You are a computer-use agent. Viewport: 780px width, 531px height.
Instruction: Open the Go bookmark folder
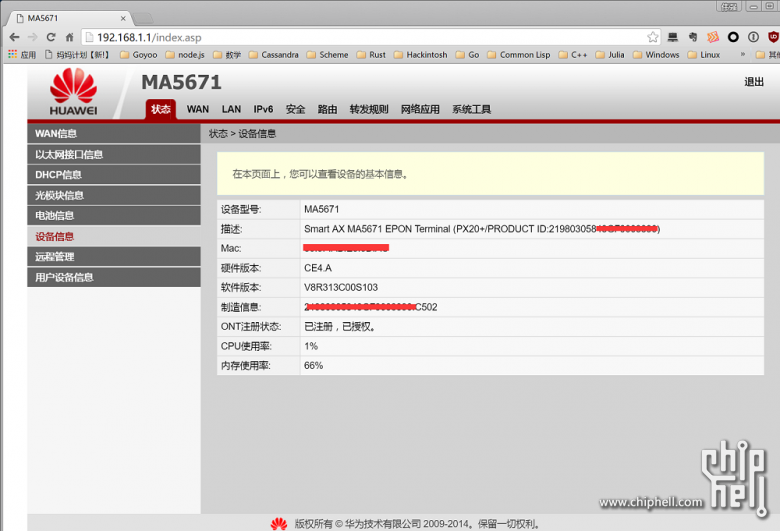(468, 55)
